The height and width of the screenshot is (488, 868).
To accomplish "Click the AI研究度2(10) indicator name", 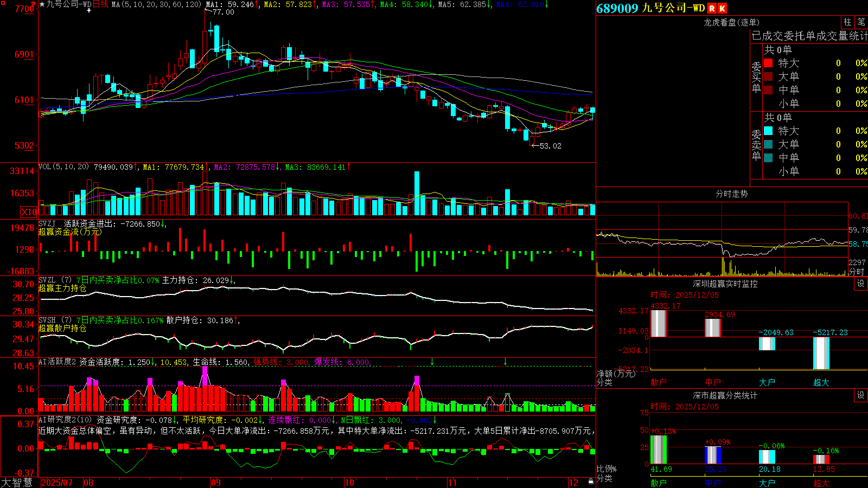I will click(66, 420).
